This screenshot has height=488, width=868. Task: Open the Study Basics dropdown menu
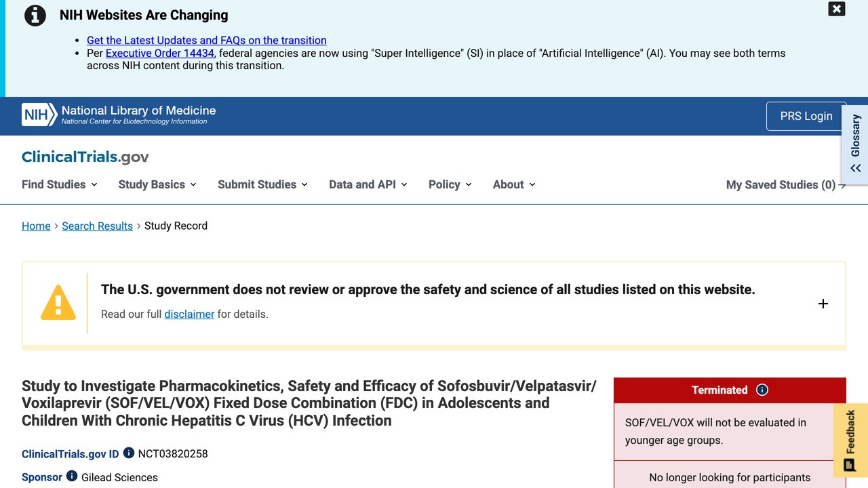[157, 184]
